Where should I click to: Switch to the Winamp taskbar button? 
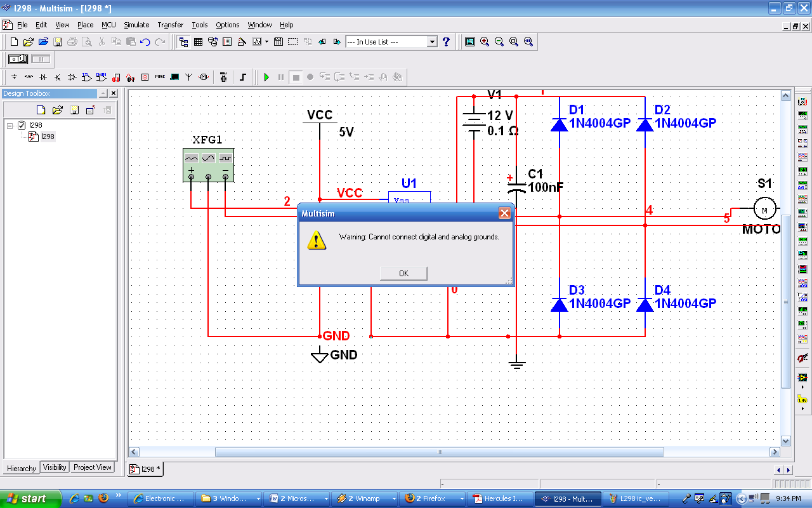coord(363,498)
